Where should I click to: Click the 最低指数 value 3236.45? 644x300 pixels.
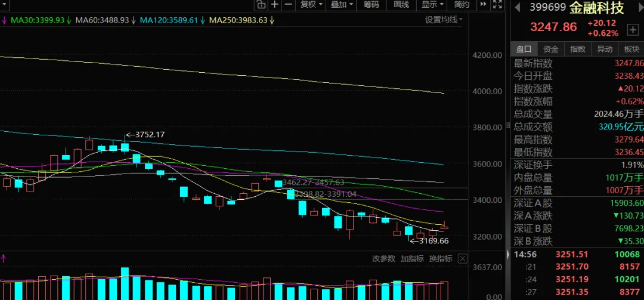coord(629,153)
